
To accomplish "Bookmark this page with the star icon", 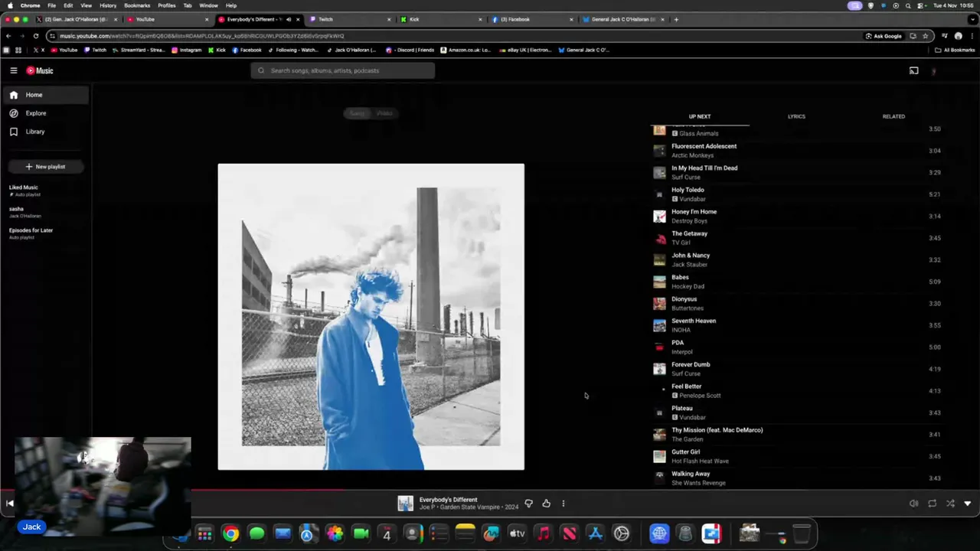I will pos(925,36).
